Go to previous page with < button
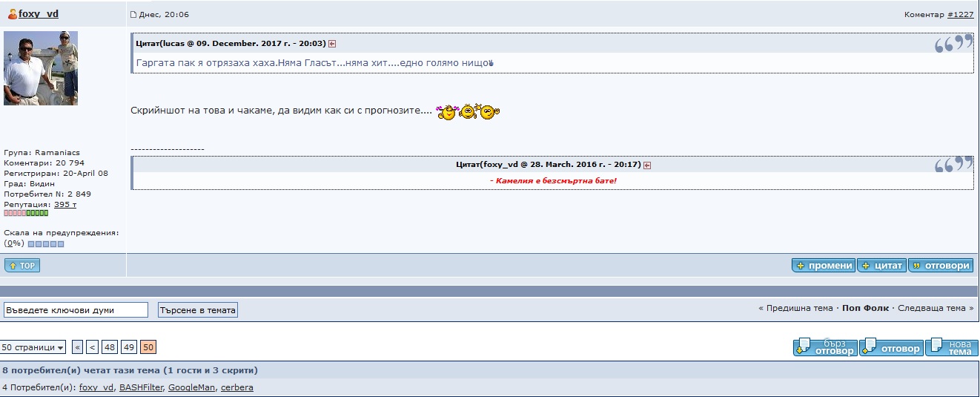This screenshot has width=980, height=397. click(x=93, y=347)
